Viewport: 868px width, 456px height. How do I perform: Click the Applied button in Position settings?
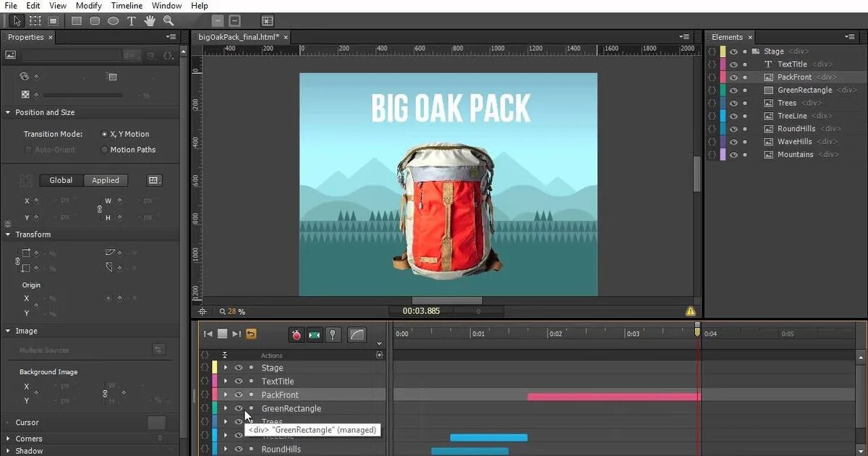pos(106,180)
